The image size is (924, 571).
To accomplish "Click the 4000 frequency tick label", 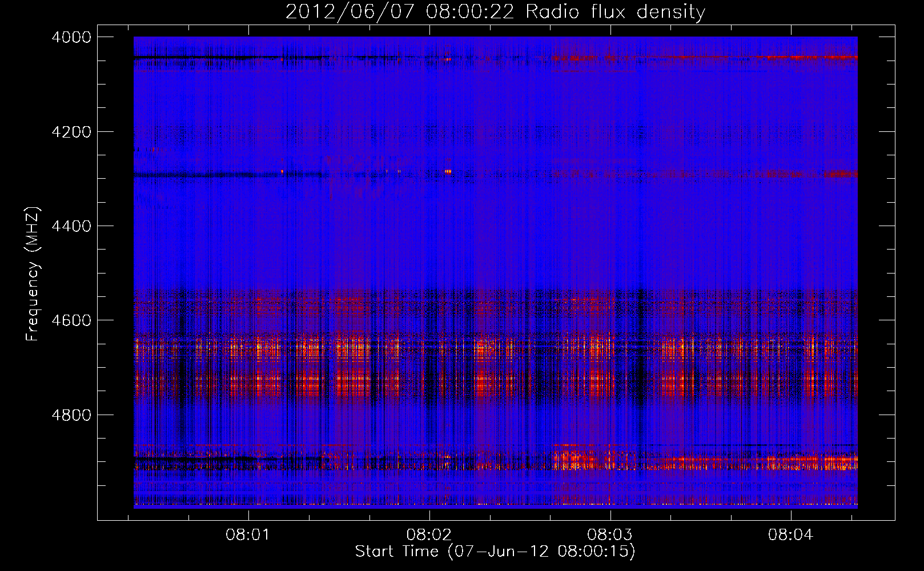I will pos(71,37).
